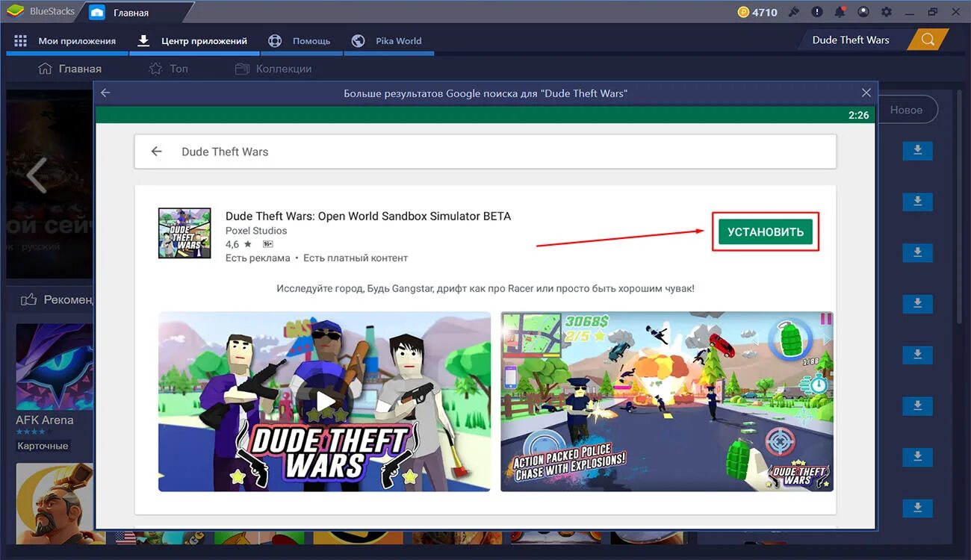The image size is (971, 560).
Task: Focus the Dude Theft Wars top search field
Action: [854, 40]
